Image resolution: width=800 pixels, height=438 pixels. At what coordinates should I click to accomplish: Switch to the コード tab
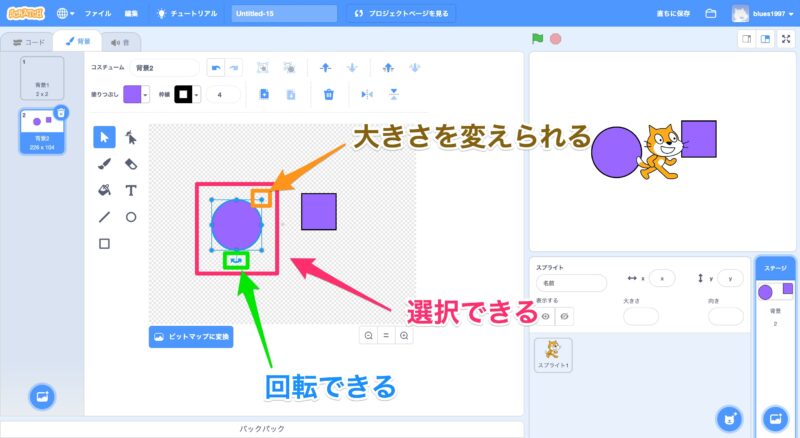coord(27,43)
